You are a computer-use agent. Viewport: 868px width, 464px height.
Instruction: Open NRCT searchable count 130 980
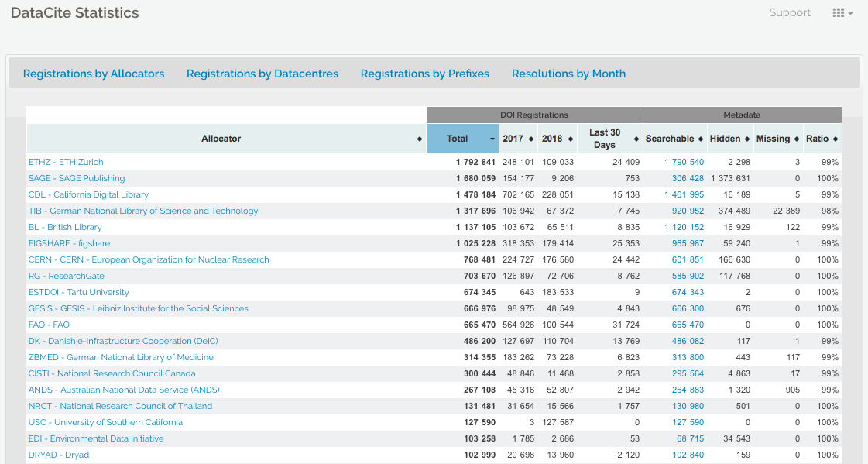688,406
